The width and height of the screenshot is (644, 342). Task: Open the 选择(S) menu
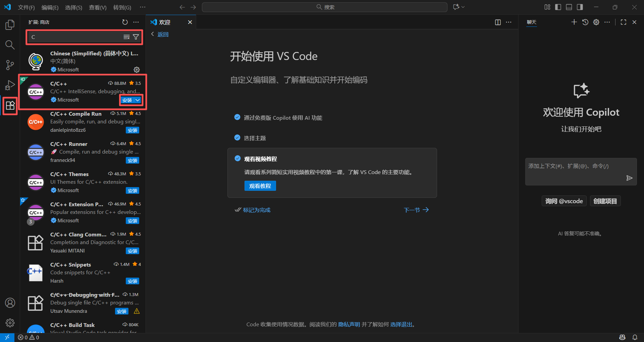(x=73, y=7)
